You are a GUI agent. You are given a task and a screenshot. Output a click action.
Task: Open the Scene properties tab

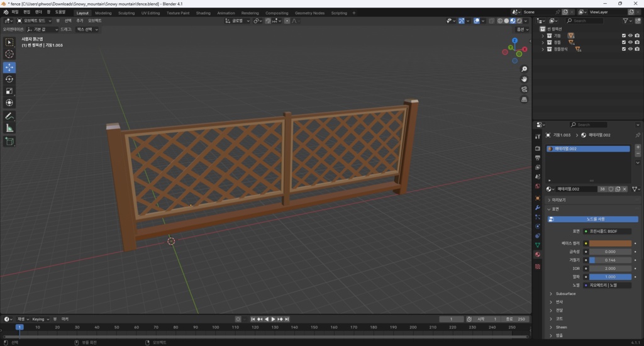pos(538,177)
